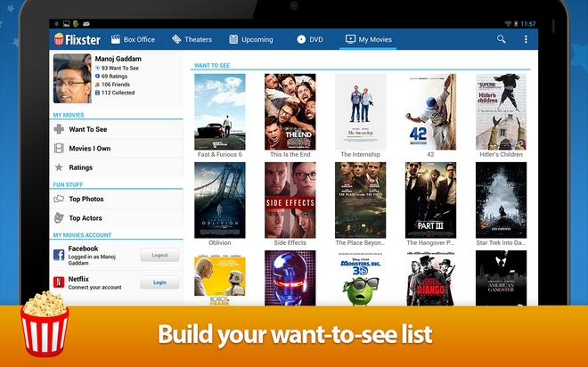The width and height of the screenshot is (588, 367).
Task: Click the Flixster popcorn logo
Action: click(59, 39)
